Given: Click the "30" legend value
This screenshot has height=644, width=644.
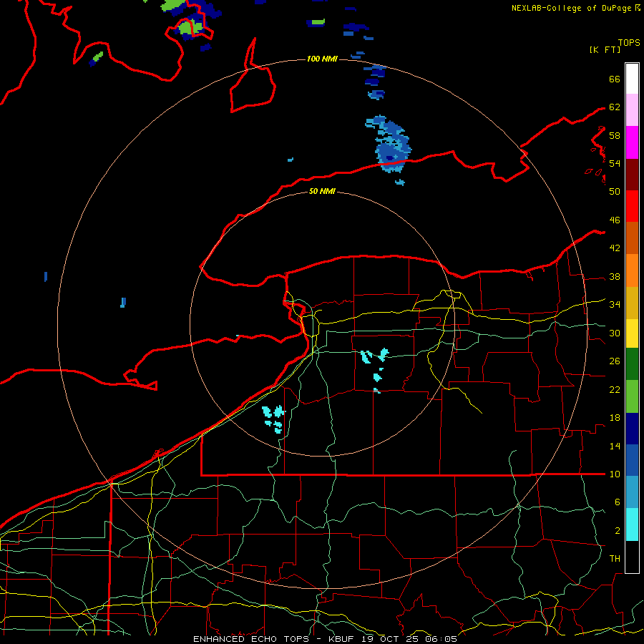Looking at the screenshot, I should point(615,333).
